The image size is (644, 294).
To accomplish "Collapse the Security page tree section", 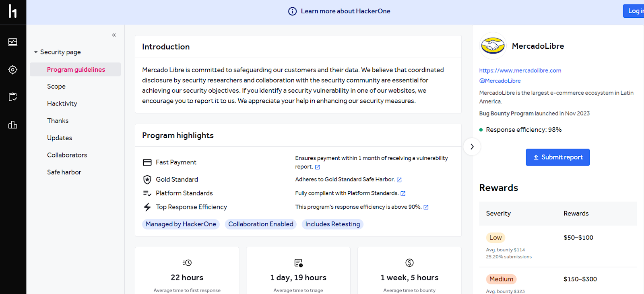I will (36, 52).
